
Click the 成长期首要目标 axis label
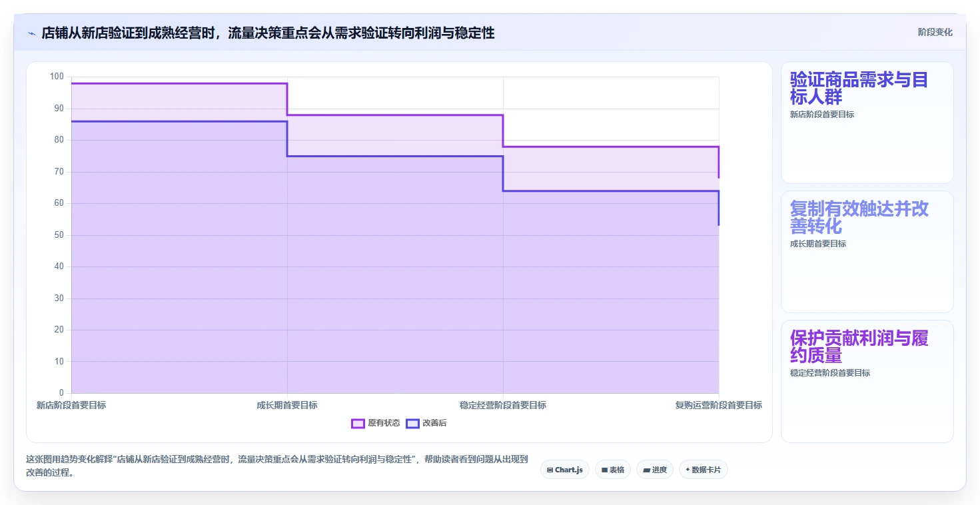pyautogui.click(x=287, y=405)
